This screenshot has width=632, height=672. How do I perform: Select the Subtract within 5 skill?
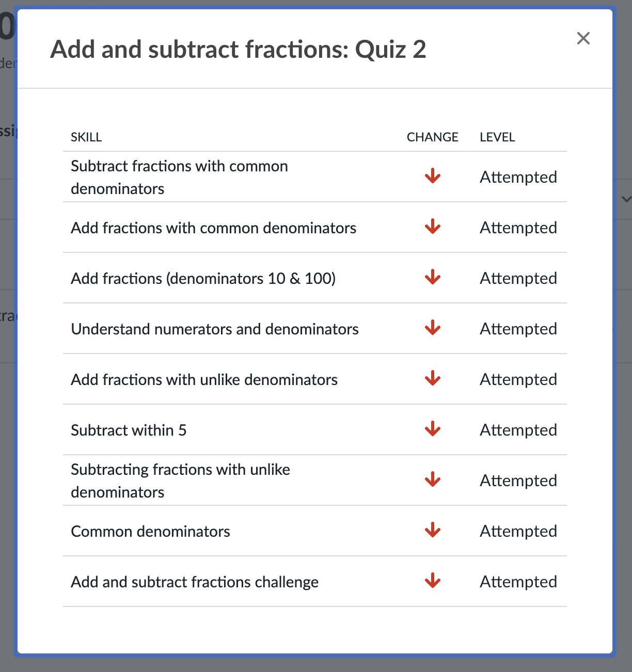tap(129, 430)
